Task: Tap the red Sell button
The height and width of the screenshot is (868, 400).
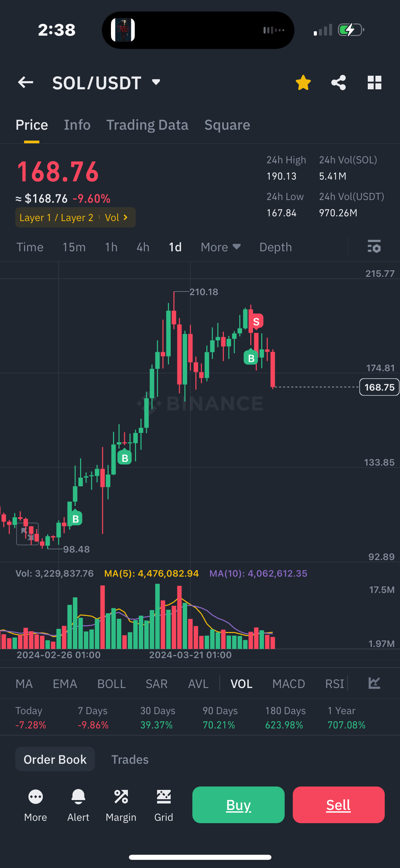Action: pyautogui.click(x=339, y=805)
